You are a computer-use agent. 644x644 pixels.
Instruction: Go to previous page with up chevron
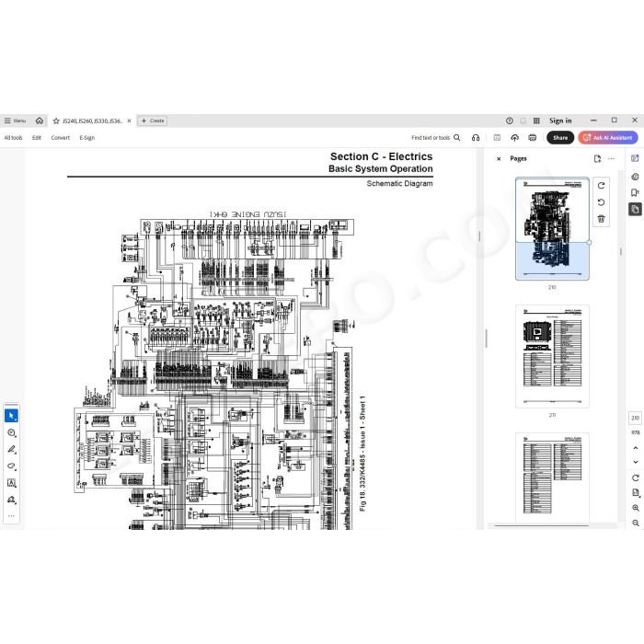pyautogui.click(x=636, y=448)
